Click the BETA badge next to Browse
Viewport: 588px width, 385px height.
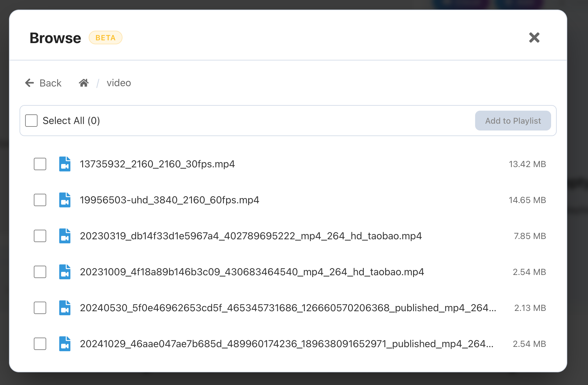pos(105,38)
